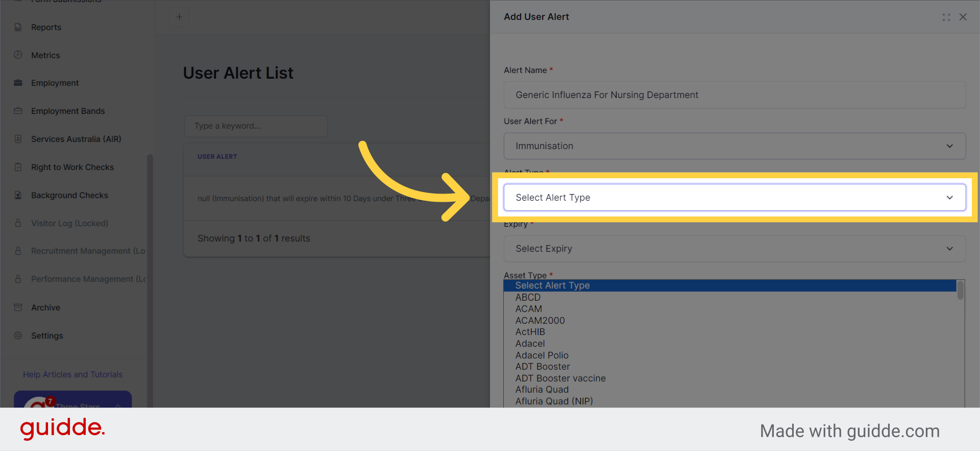Click the USER ALERT column header

coord(217,157)
